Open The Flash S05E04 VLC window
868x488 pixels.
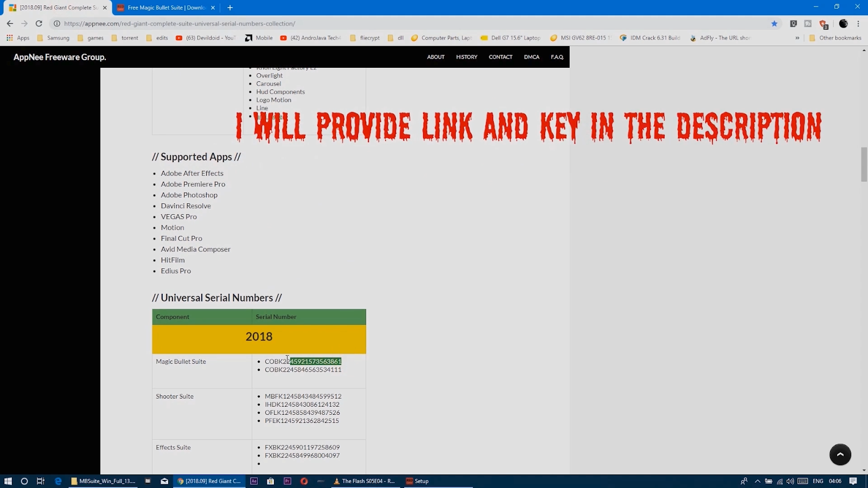pyautogui.click(x=365, y=481)
